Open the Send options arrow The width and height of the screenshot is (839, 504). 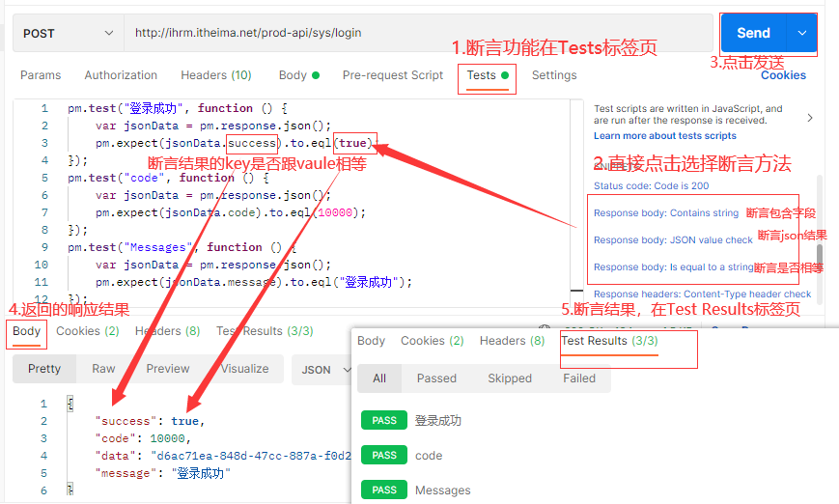801,33
